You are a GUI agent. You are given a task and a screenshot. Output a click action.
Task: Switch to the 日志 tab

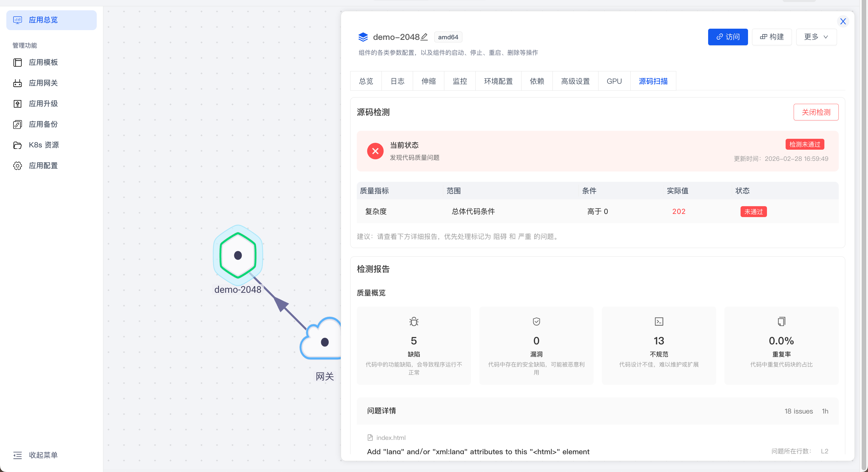[397, 81]
